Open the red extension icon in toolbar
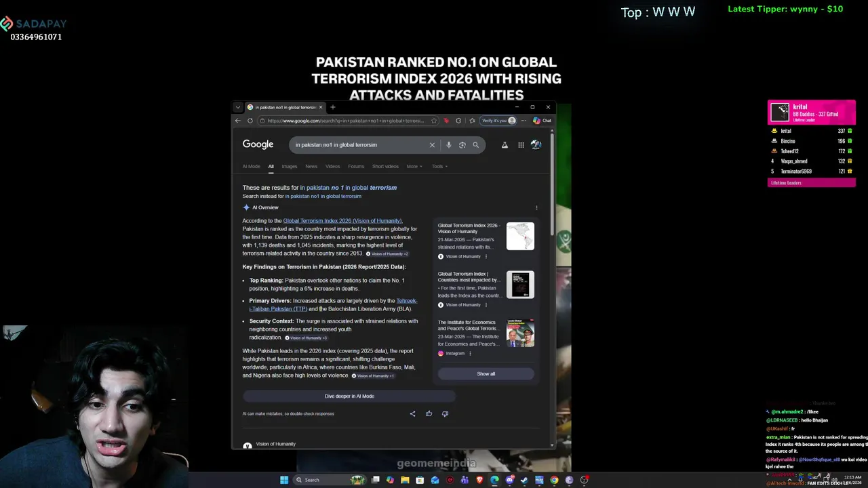 446,121
